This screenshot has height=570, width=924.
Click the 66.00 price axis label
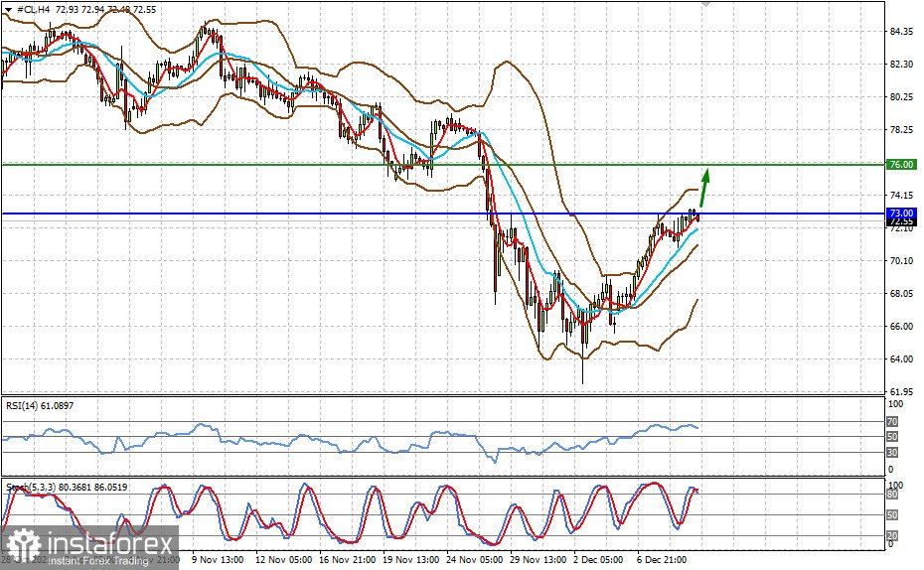point(901,327)
